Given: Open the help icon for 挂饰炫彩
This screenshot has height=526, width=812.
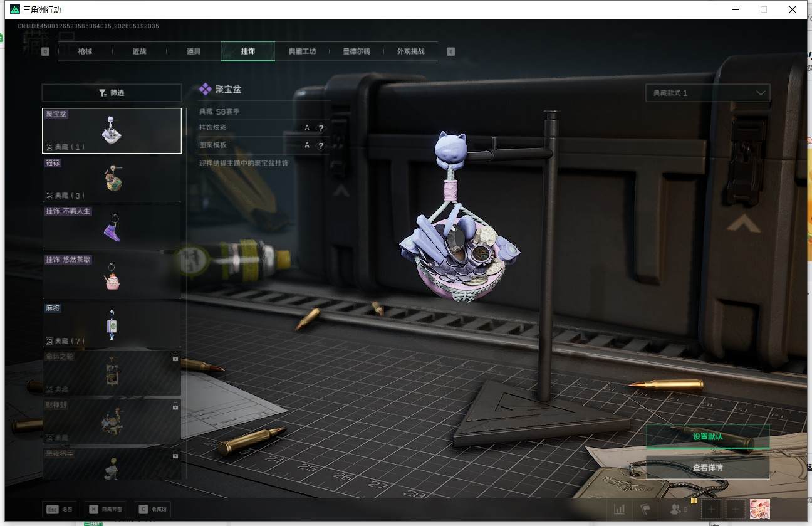Looking at the screenshot, I should (x=321, y=128).
